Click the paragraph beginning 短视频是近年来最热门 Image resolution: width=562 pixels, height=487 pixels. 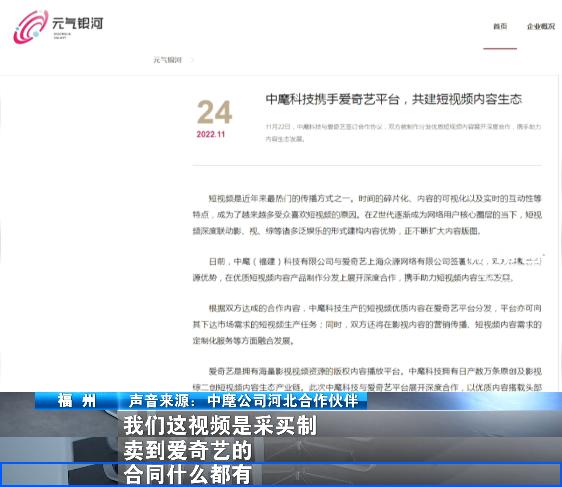point(367,215)
